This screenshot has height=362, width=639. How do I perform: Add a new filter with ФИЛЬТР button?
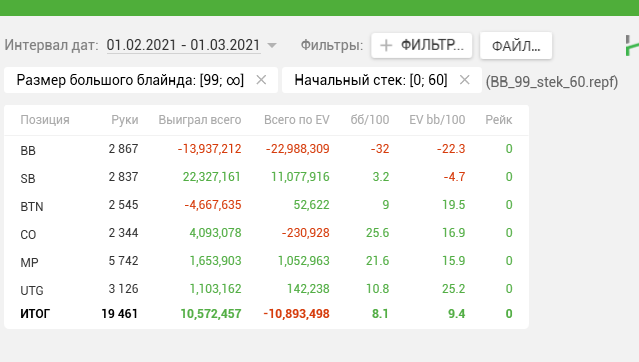[421, 45]
